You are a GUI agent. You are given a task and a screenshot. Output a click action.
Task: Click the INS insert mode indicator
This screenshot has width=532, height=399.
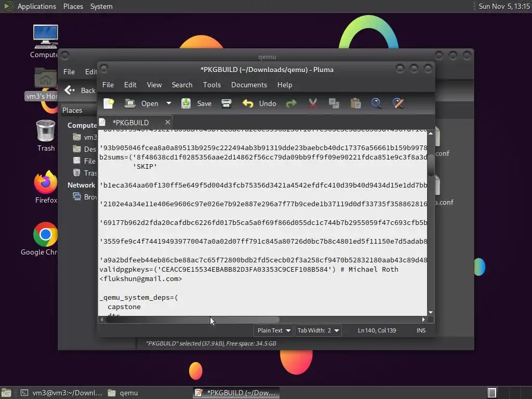421,330
